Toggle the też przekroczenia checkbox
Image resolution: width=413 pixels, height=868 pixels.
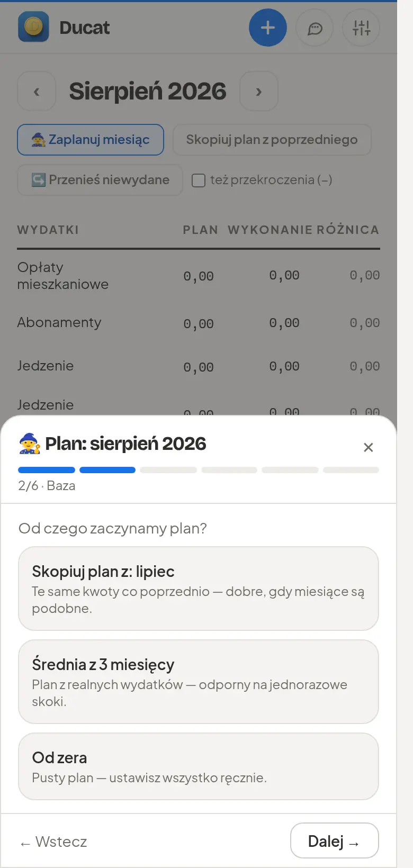[199, 180]
